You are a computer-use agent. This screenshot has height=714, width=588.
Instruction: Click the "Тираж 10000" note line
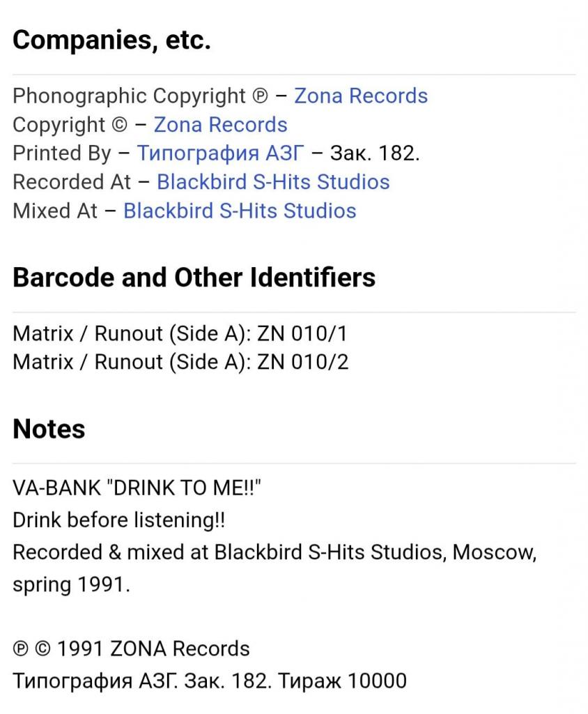click(342, 681)
